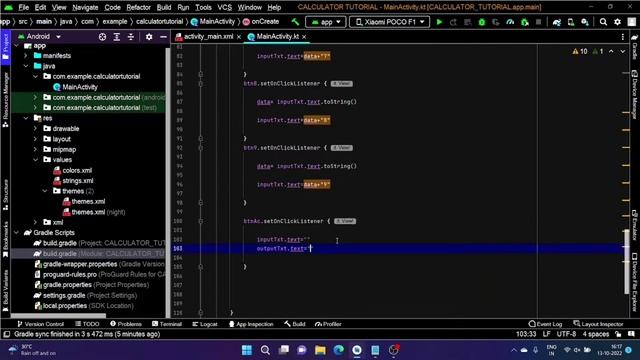Select strings.xml in values folder
Screen dimensions: 640x360
tap(73, 180)
